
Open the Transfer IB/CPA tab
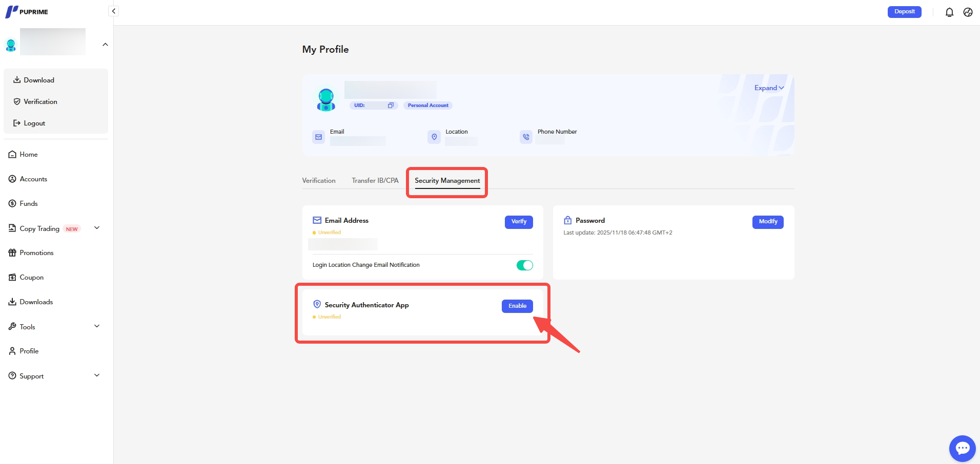tap(375, 181)
